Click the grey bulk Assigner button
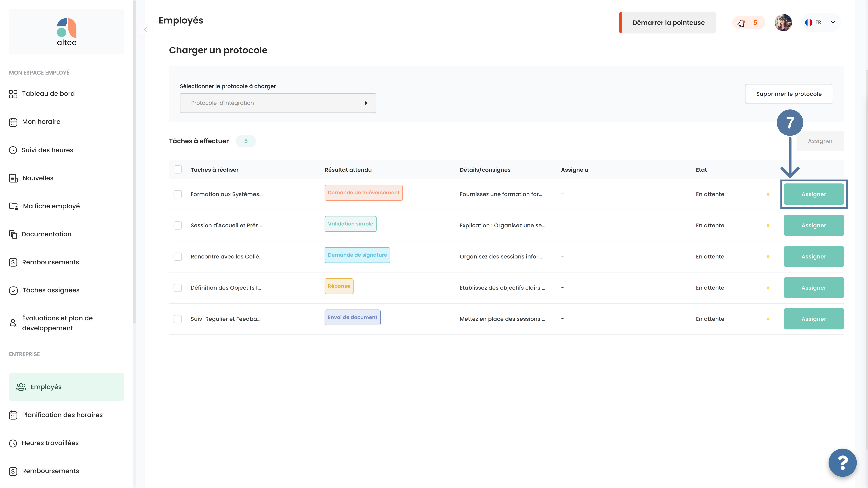The image size is (868, 488). (820, 141)
